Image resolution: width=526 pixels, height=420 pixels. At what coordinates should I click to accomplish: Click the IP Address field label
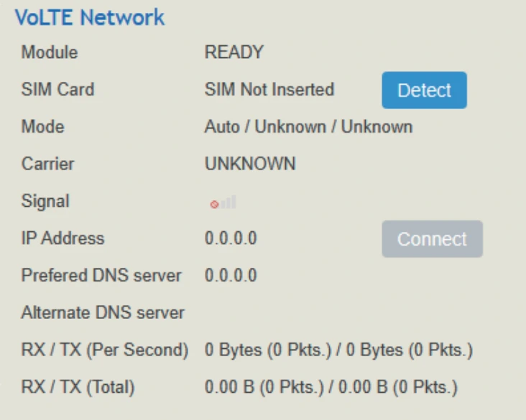63,238
